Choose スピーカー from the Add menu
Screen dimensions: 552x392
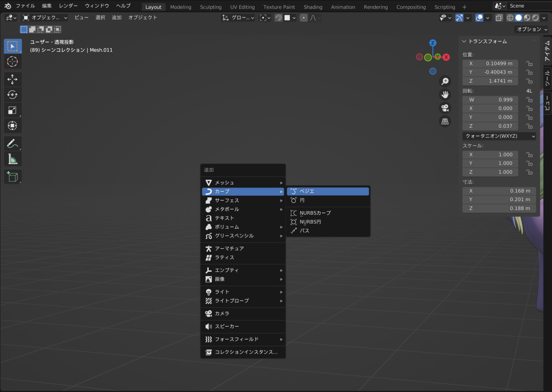point(243,326)
